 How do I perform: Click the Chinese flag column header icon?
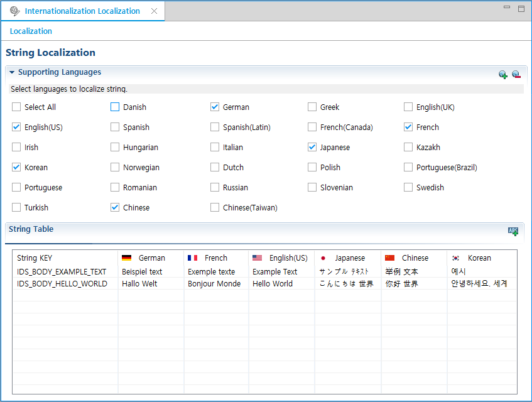pyautogui.click(x=389, y=258)
